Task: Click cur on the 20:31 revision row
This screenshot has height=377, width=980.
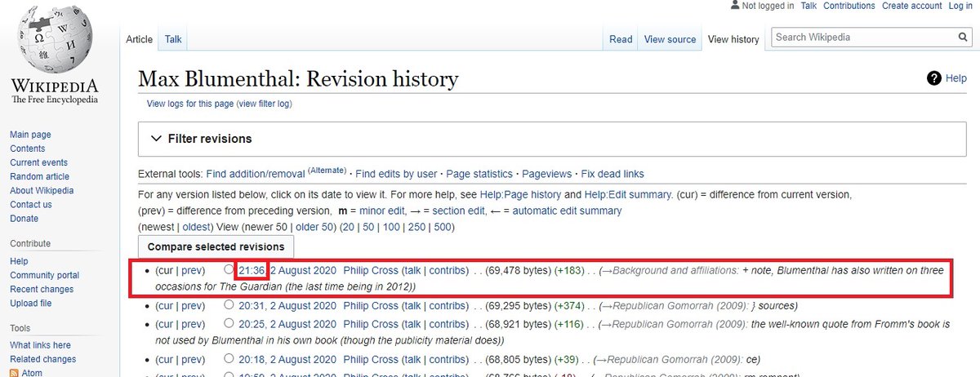Action: tap(167, 306)
